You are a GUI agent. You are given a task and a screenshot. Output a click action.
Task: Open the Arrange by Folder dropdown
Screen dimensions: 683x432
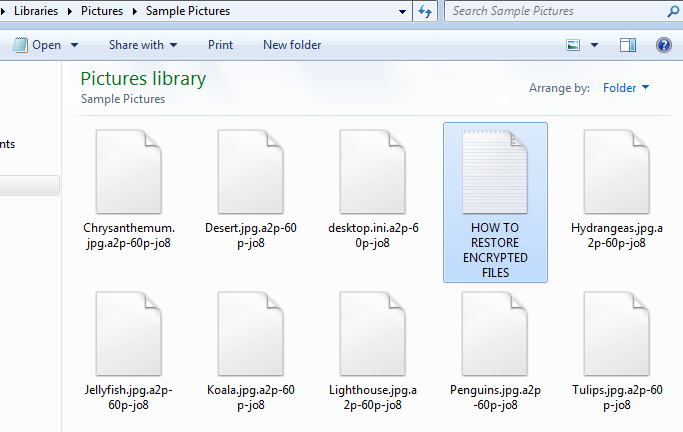[626, 88]
